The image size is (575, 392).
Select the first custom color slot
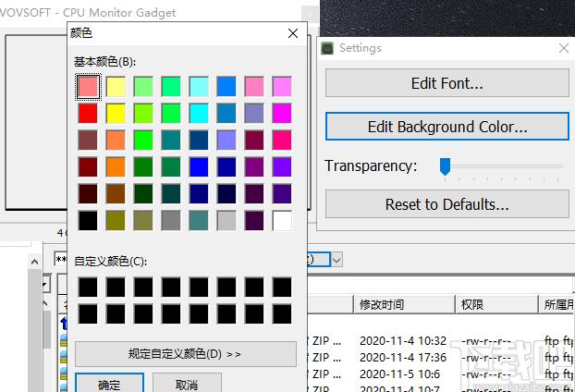coord(88,287)
